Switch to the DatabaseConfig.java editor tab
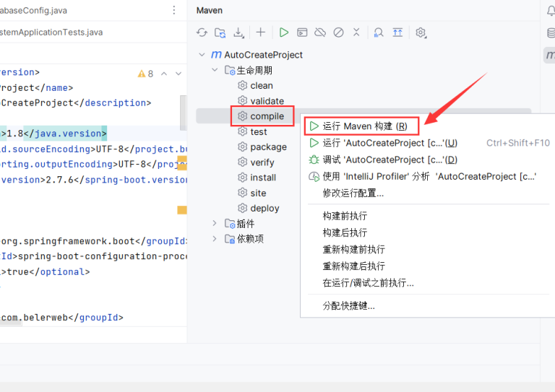This screenshot has height=392, width=555. coord(33,11)
